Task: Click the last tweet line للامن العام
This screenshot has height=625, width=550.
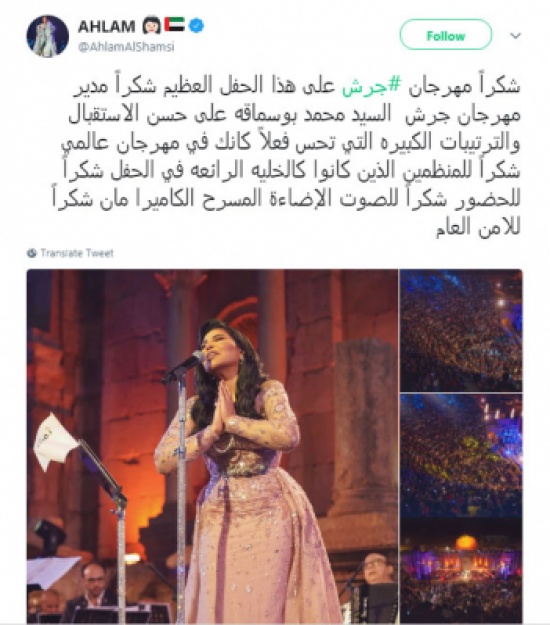Action: [x=478, y=227]
